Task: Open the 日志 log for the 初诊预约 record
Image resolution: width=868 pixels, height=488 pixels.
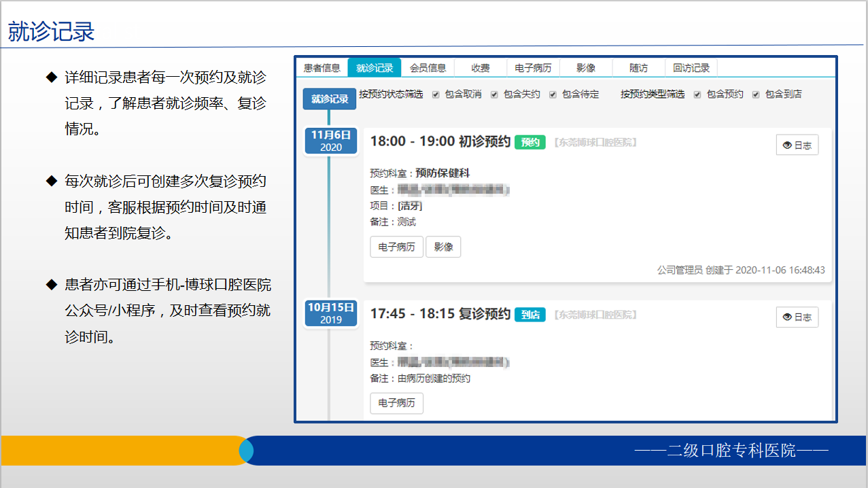Action: click(x=797, y=145)
